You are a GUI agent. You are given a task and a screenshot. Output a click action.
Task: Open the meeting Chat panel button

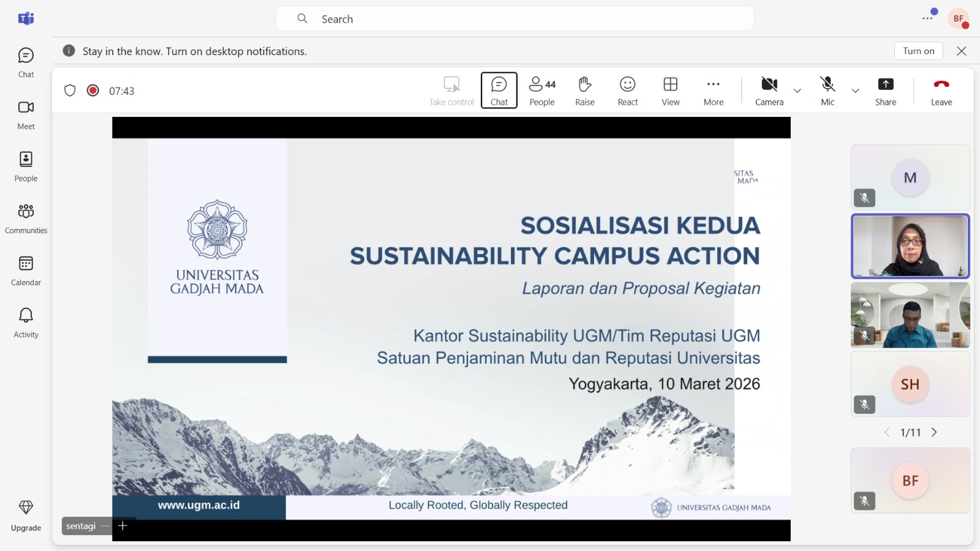(x=499, y=91)
